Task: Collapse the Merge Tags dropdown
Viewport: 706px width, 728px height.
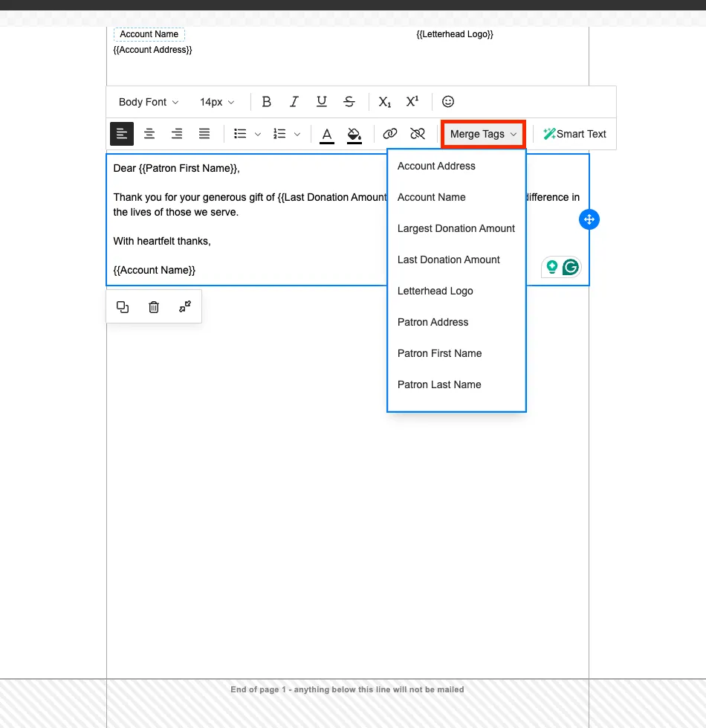Action: coord(483,134)
